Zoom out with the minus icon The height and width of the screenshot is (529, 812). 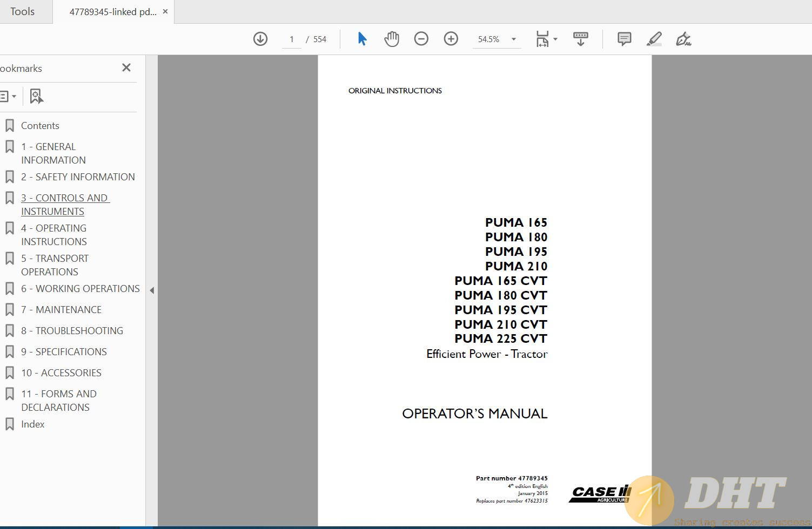(x=421, y=39)
